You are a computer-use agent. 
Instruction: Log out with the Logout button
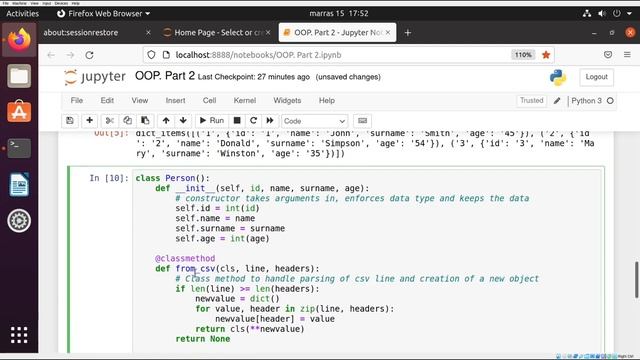coord(596,77)
